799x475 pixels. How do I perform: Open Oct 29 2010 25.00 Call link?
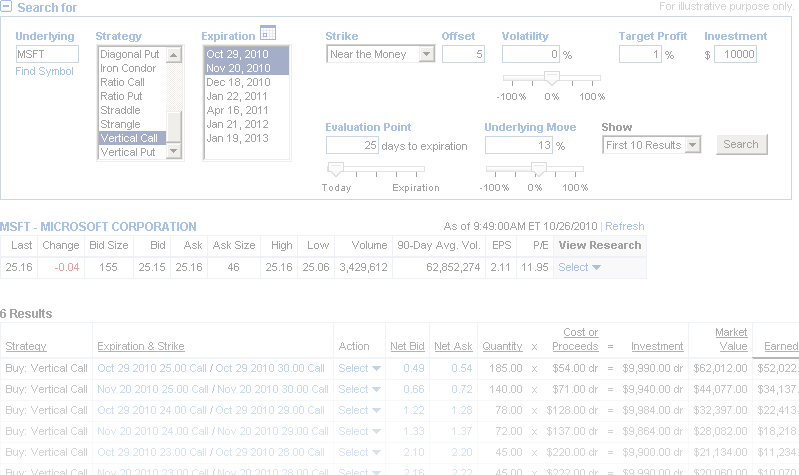pyautogui.click(x=153, y=368)
